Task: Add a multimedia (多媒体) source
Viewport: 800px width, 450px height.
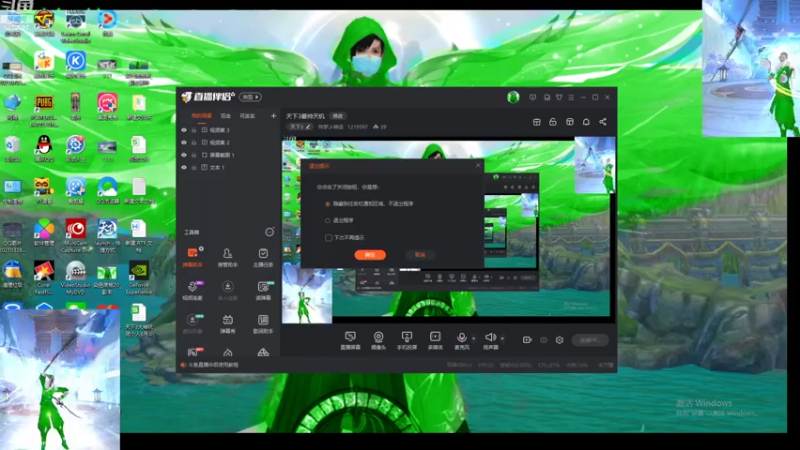Action: pos(435,339)
